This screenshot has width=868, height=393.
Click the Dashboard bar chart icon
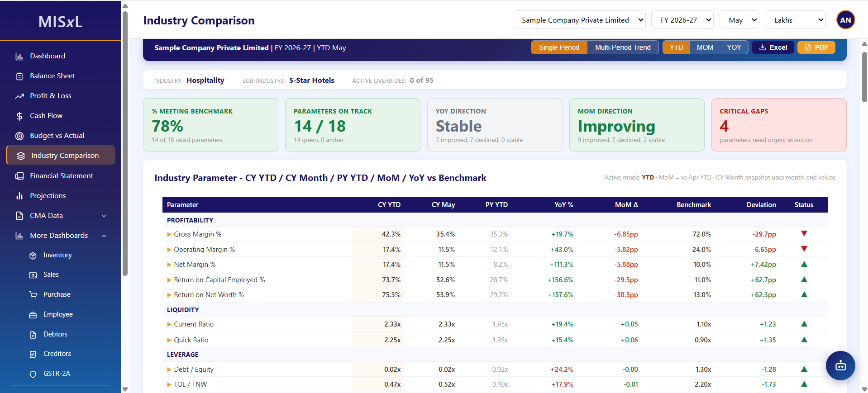[x=19, y=57]
